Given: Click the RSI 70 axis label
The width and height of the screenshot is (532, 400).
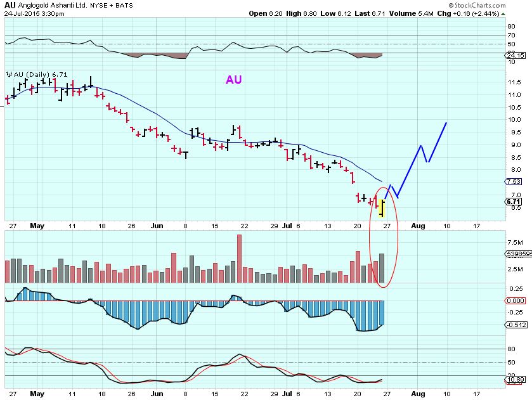Looking at the screenshot, I should coord(511,35).
